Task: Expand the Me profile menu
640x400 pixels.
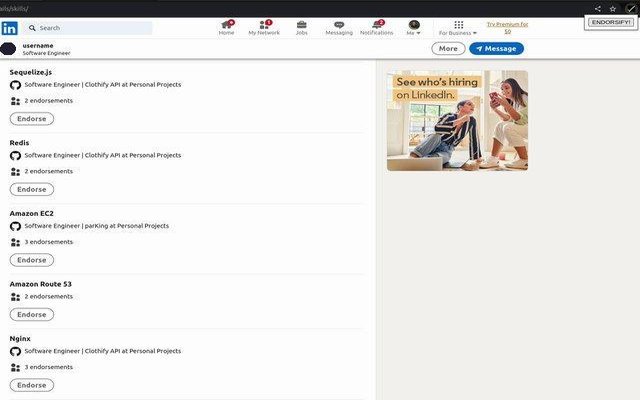Action: click(x=413, y=28)
